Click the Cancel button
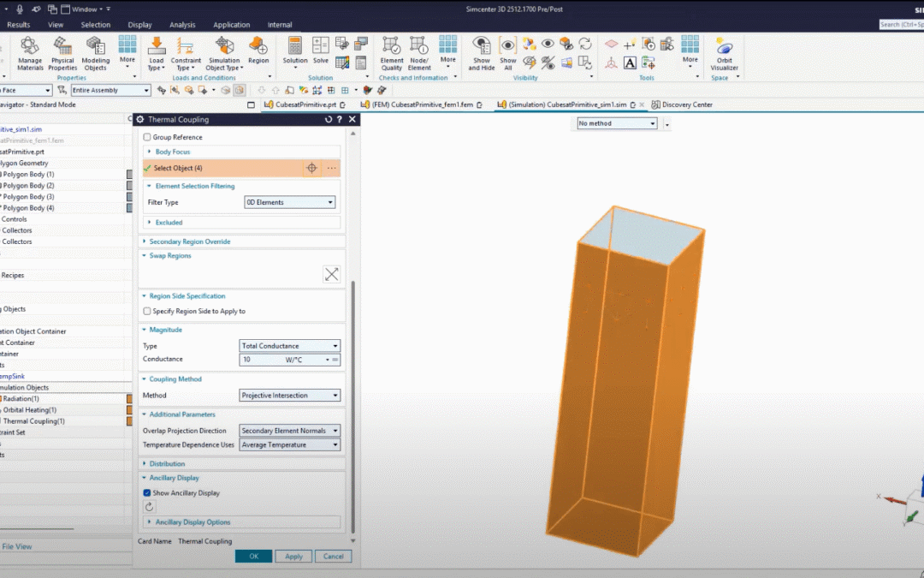Image resolution: width=924 pixels, height=578 pixels. [x=333, y=557]
